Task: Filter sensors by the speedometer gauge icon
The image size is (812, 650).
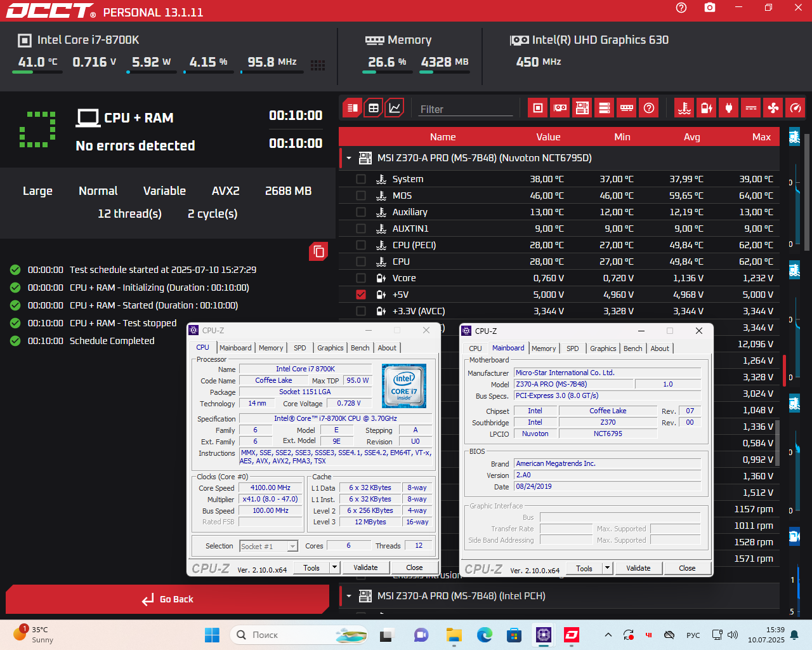Action: [796, 108]
